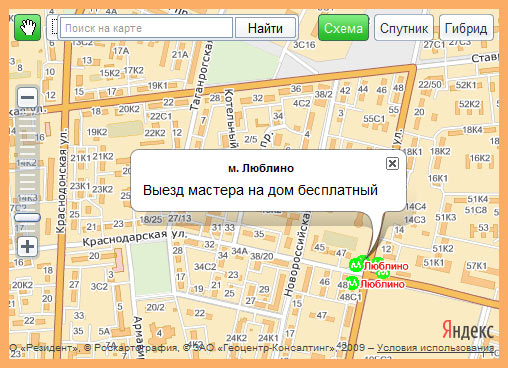
Task: Zoom out with the minus button
Action: [28, 97]
